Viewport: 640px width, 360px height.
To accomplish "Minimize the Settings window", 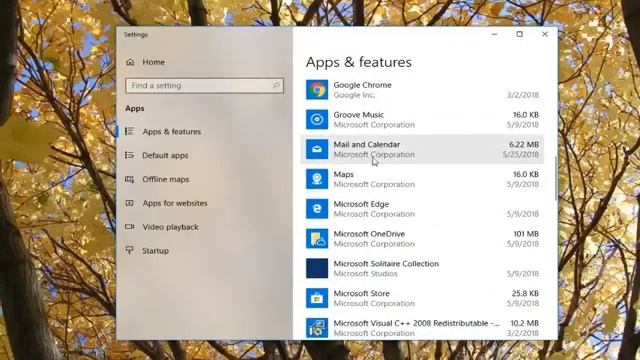I will tap(494, 34).
